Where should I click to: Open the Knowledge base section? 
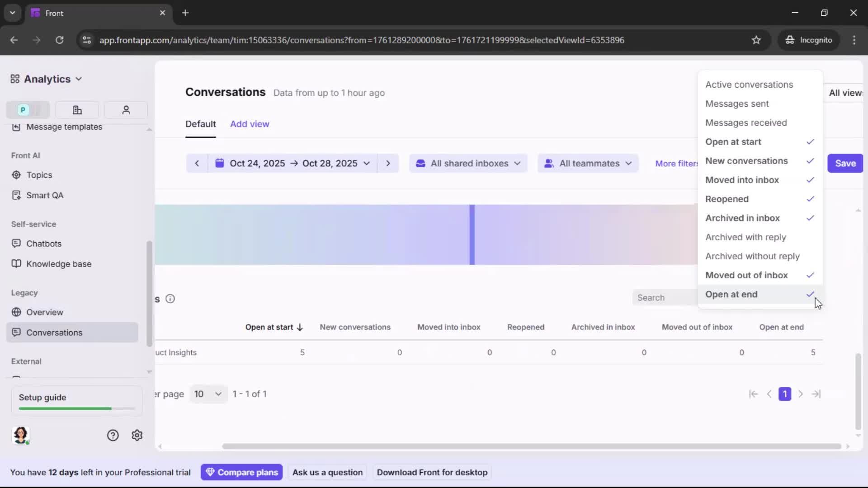point(58,264)
